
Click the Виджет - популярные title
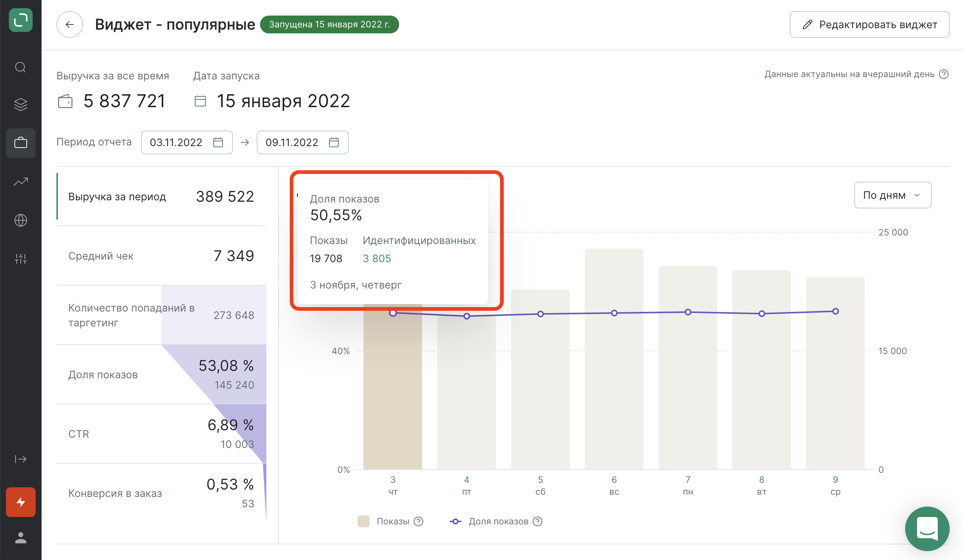coord(175,24)
